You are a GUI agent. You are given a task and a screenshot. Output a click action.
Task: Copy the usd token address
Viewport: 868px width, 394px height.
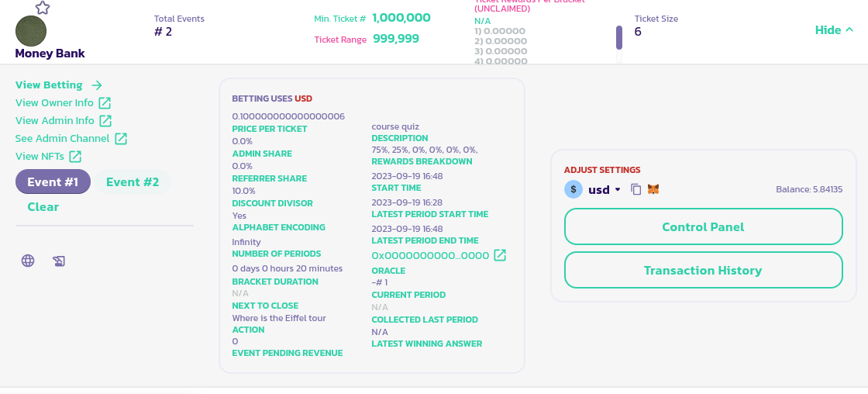pos(635,189)
